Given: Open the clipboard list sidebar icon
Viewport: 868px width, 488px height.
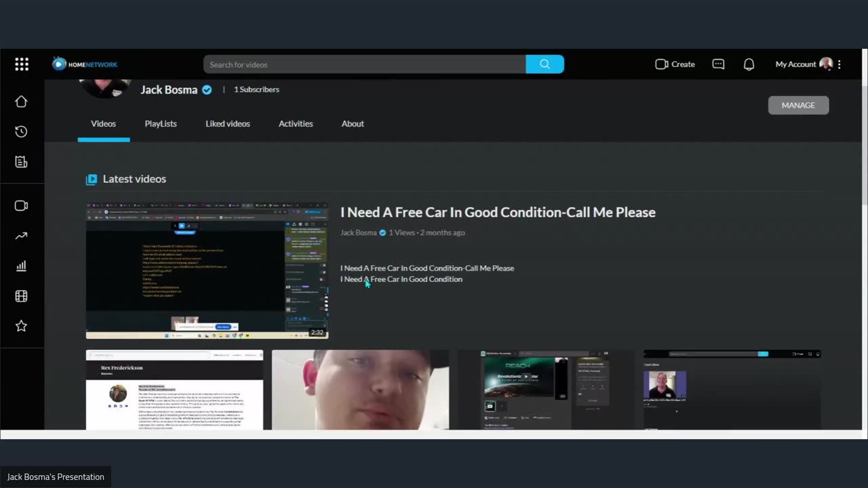Looking at the screenshot, I should (21, 161).
